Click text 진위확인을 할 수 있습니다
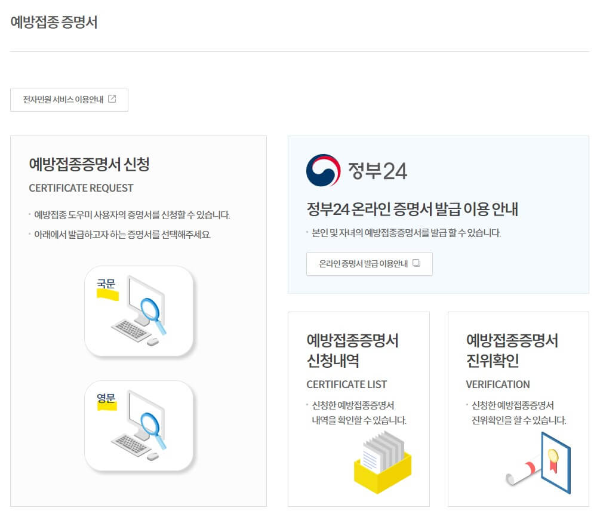 tap(518, 421)
